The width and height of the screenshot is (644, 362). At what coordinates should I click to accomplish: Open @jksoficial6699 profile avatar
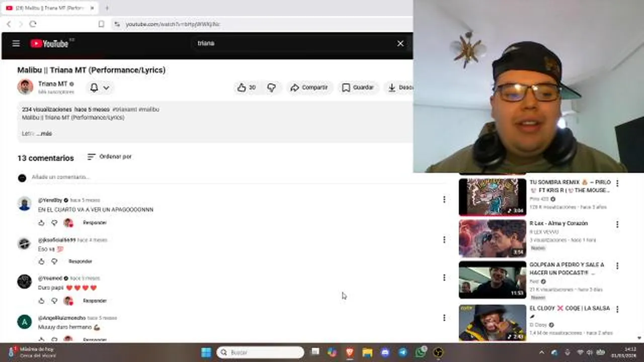click(x=24, y=244)
